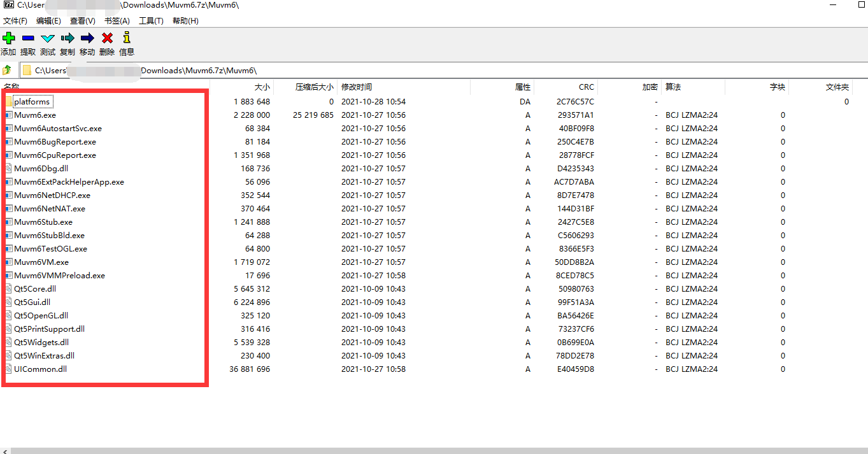The image size is (868, 454).
Task: Select the Muvm6ExtPackHelperApp.exe file name
Action: point(69,182)
